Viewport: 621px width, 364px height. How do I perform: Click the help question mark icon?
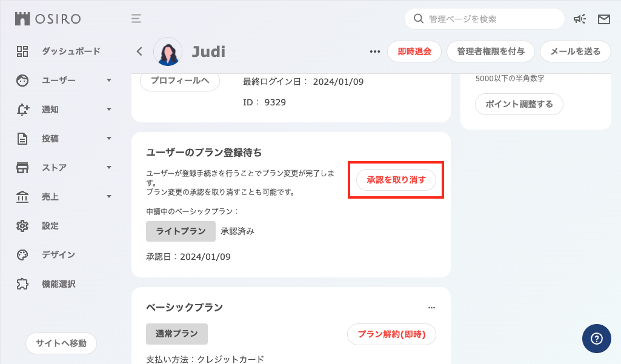(x=596, y=338)
